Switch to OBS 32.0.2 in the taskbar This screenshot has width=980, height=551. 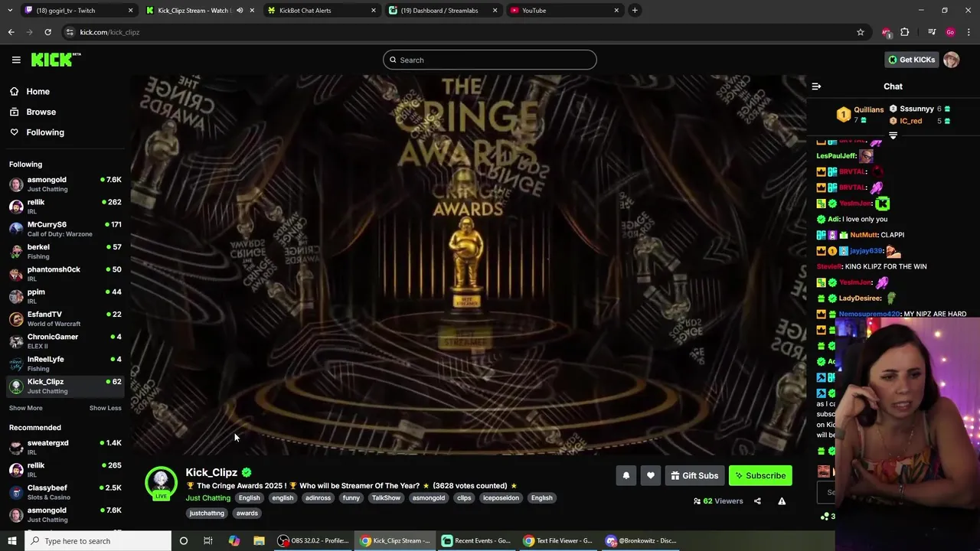click(x=313, y=541)
